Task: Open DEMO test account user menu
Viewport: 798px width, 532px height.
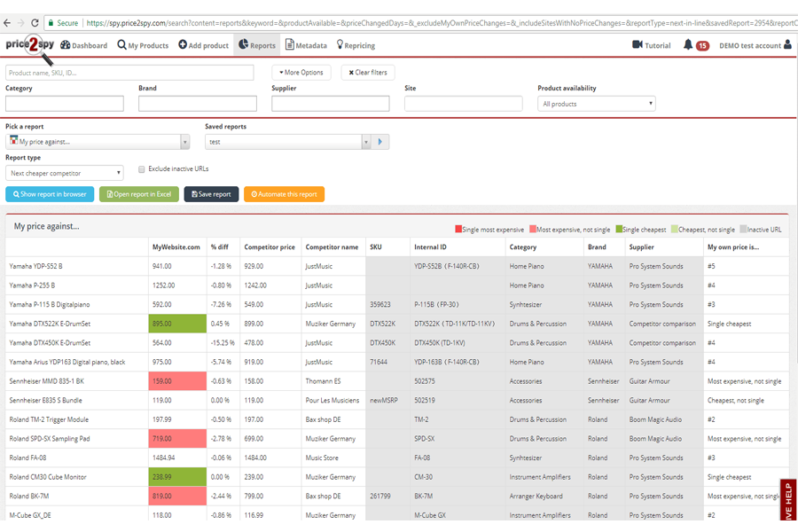Action: (x=755, y=45)
